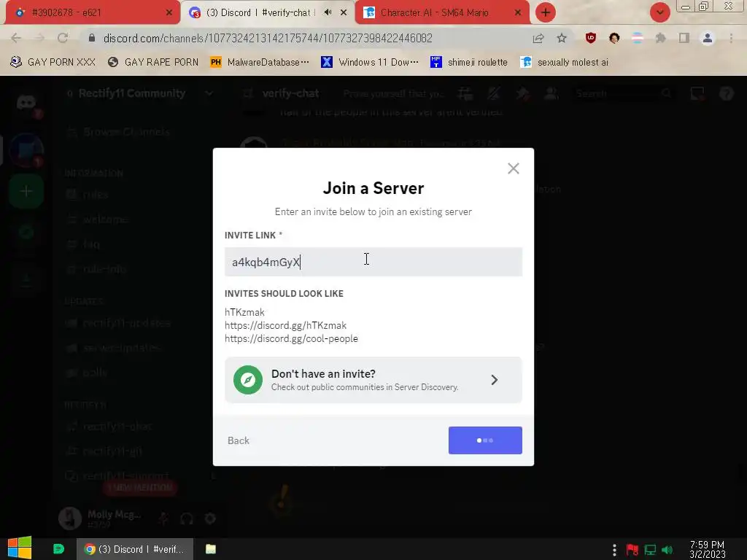The width and height of the screenshot is (747, 560).
Task: Close the Character.AI tab
Action: [x=518, y=13]
